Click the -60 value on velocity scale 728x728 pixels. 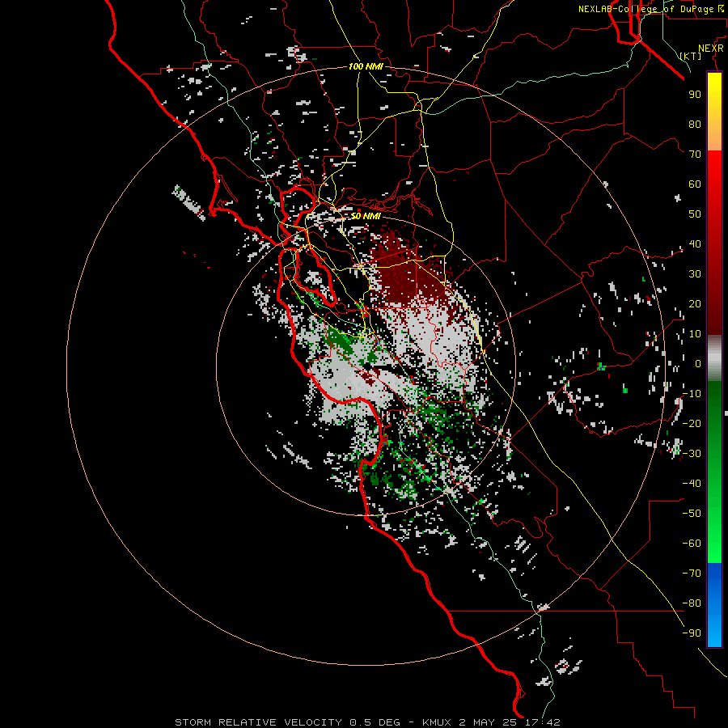[x=692, y=544]
